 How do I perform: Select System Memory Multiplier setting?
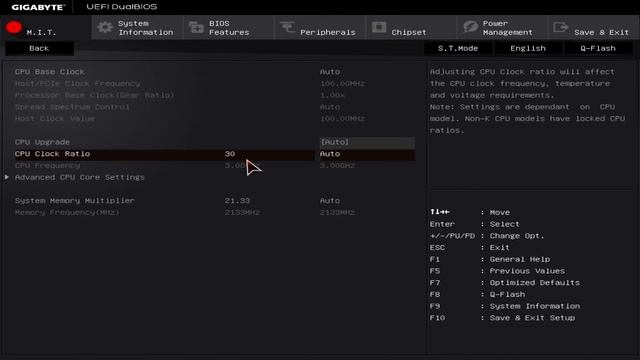[x=75, y=201]
